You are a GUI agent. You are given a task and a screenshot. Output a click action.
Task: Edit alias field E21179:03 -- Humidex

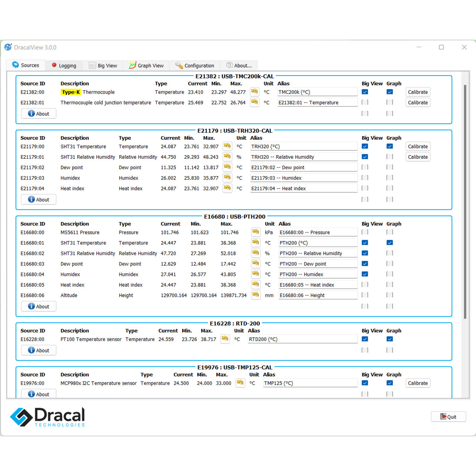304,177
